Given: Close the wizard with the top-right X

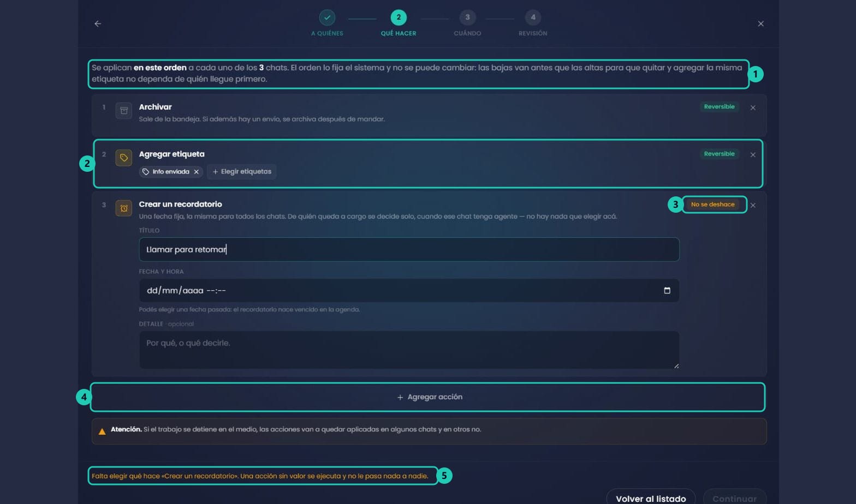Looking at the screenshot, I should (760, 23).
